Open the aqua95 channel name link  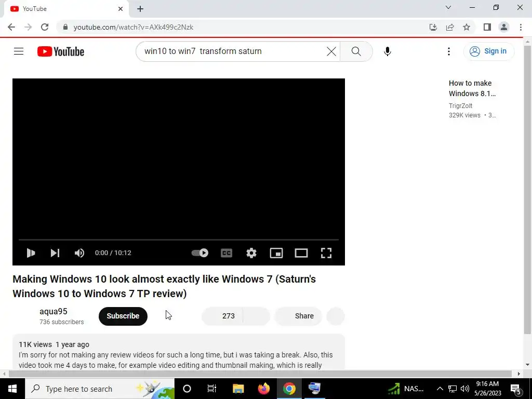tap(54, 311)
